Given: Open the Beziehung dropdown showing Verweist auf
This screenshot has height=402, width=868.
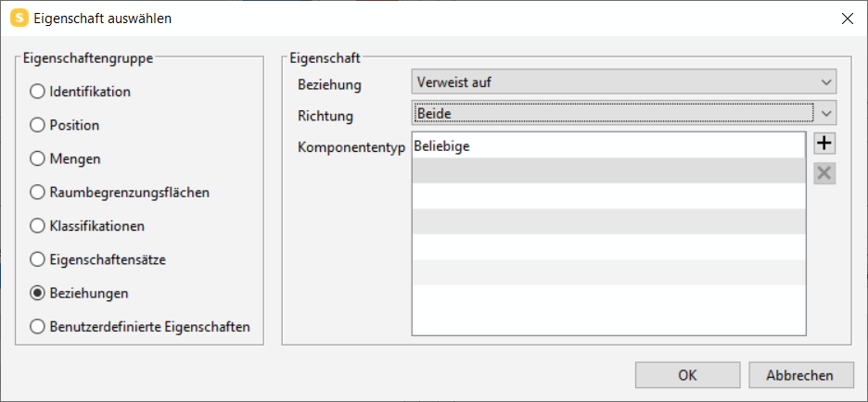Looking at the screenshot, I should coord(624,82).
